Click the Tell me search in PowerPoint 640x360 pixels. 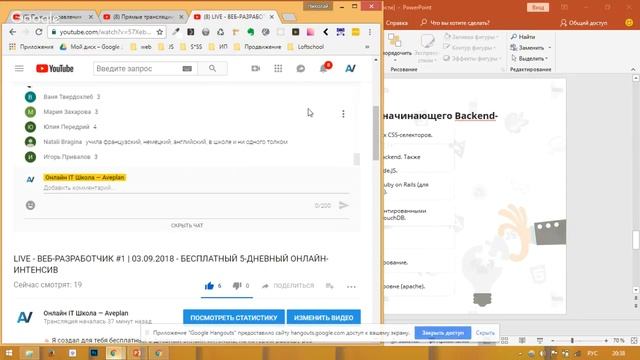(x=455, y=23)
